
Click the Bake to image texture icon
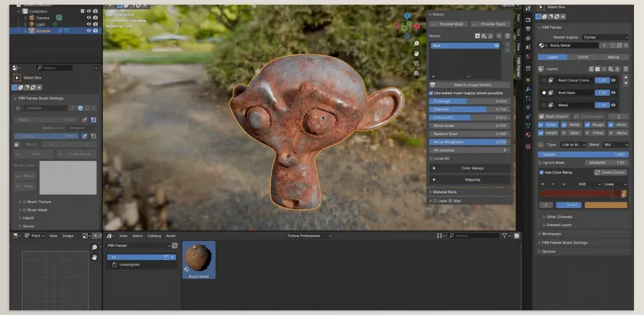click(x=432, y=85)
